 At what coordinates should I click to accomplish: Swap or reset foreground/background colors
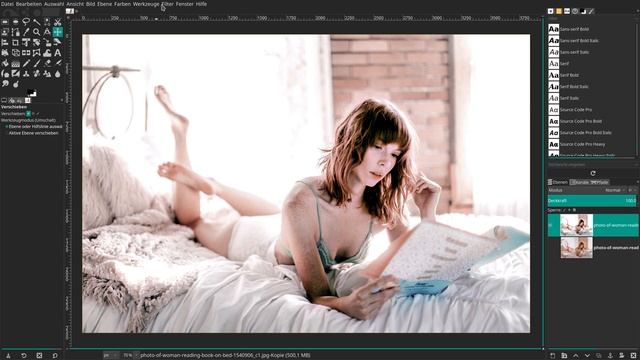(x=31, y=93)
